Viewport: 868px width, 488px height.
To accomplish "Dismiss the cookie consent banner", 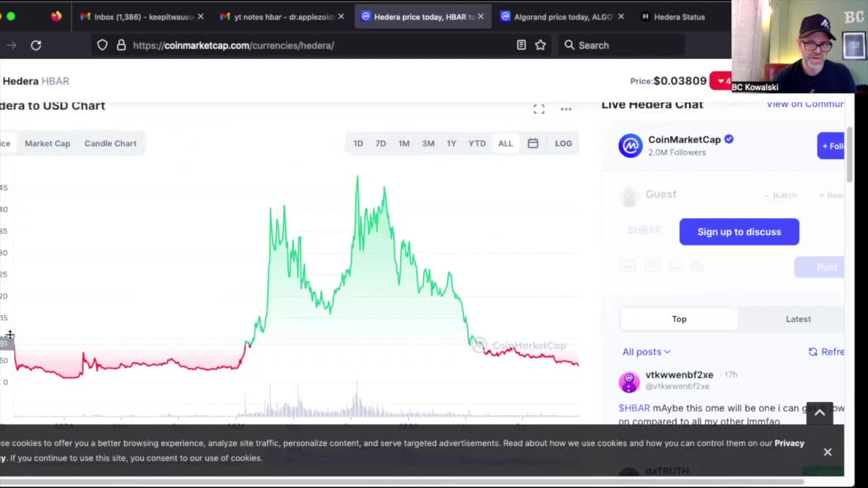I will coord(828,452).
